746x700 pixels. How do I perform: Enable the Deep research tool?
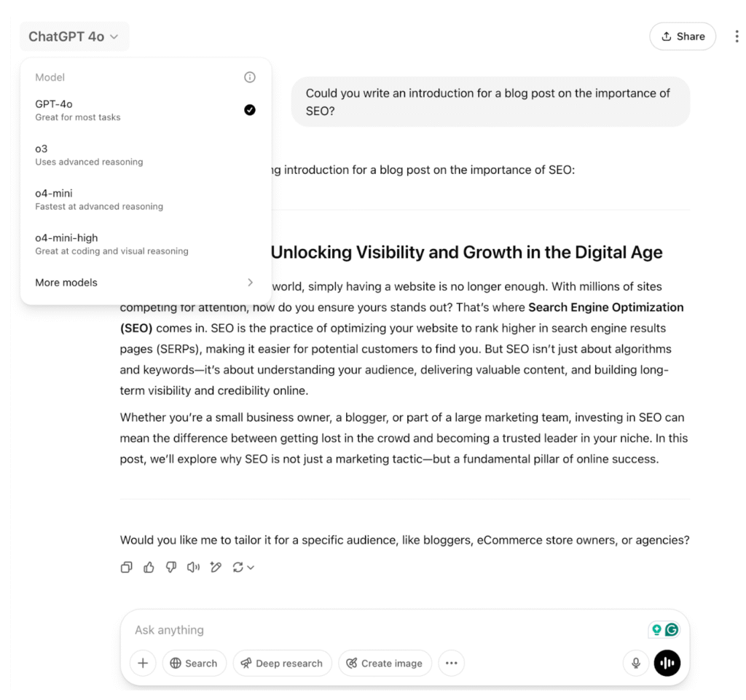(282, 663)
